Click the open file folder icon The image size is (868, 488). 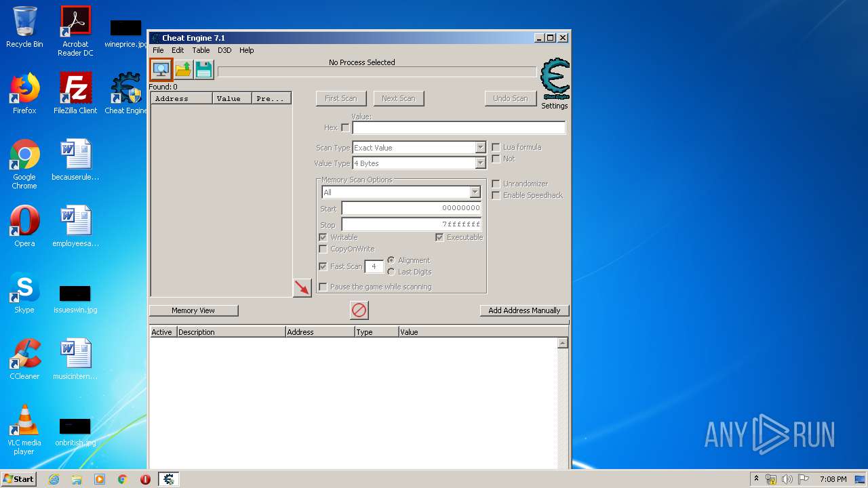click(x=183, y=69)
